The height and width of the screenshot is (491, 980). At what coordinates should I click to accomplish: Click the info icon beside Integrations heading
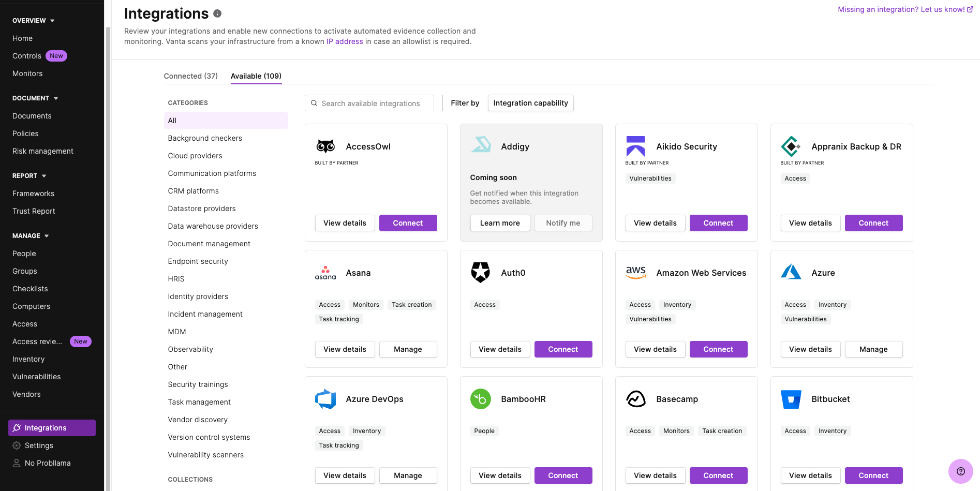[x=217, y=13]
